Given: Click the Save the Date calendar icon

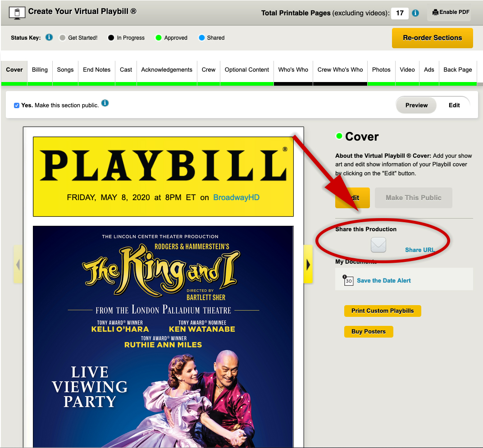Looking at the screenshot, I should click(x=348, y=280).
